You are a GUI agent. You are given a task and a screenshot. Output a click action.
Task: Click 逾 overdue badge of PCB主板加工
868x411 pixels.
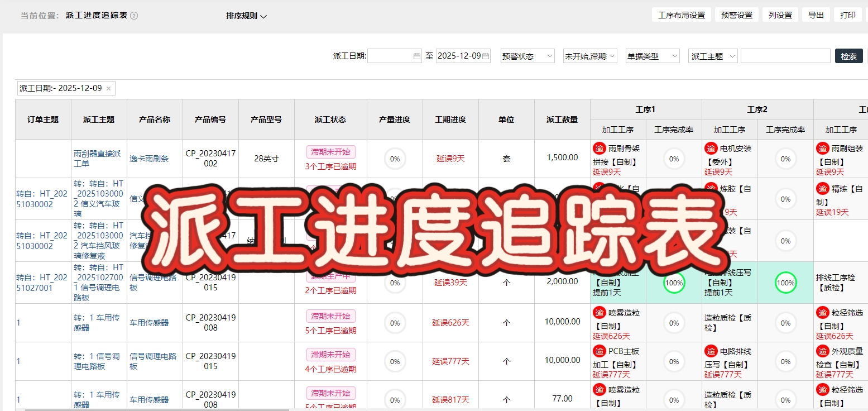tap(599, 351)
